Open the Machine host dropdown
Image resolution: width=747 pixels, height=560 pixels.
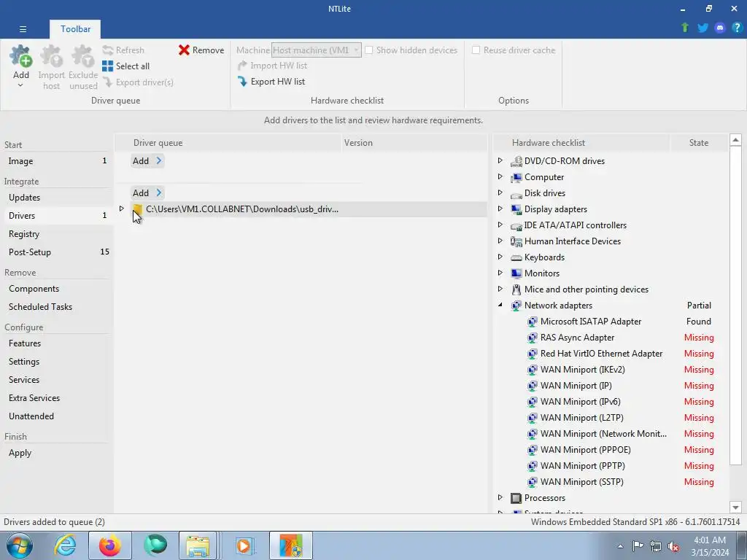pos(317,50)
